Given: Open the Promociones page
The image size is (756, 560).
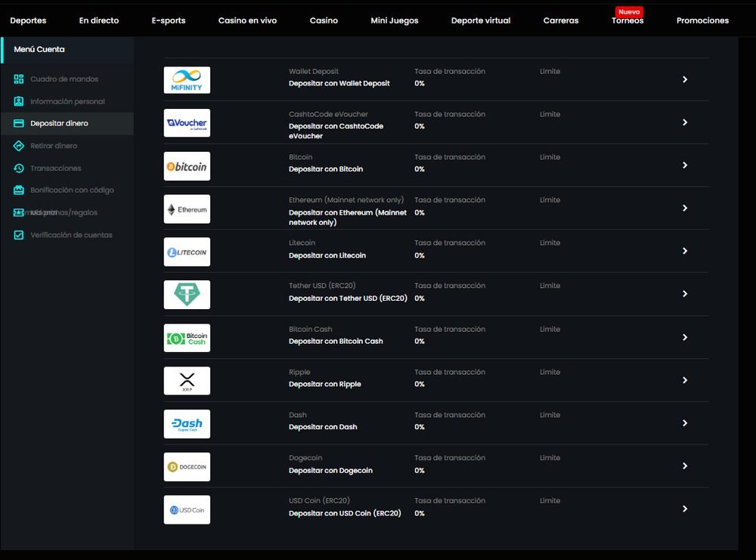Looking at the screenshot, I should (702, 20).
